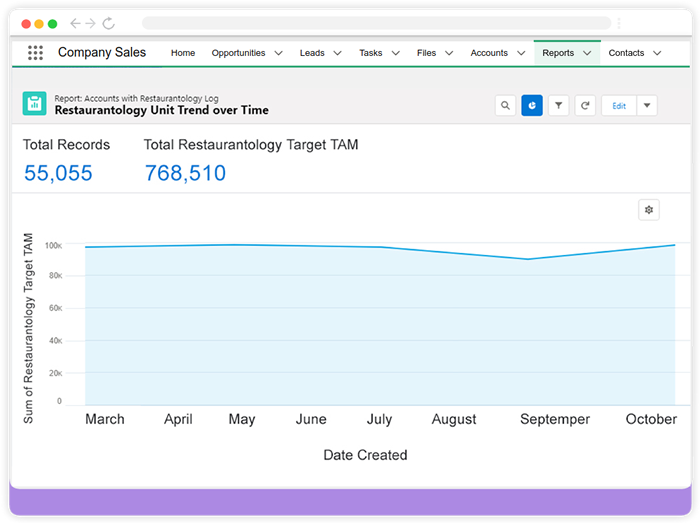Reload the page with browser refresh icon

point(108,23)
